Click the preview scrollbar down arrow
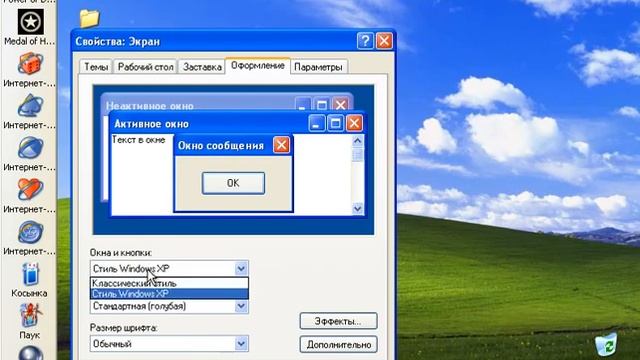The width and height of the screenshot is (640, 360). (358, 209)
